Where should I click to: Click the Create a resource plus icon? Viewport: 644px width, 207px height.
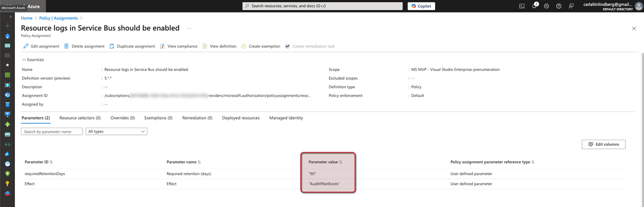(x=7, y=26)
